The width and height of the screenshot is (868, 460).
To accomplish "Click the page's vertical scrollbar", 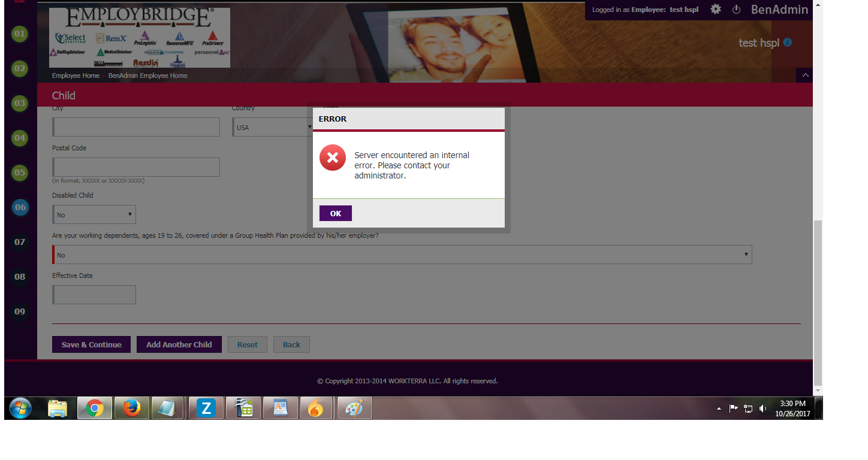I will pyautogui.click(x=818, y=299).
